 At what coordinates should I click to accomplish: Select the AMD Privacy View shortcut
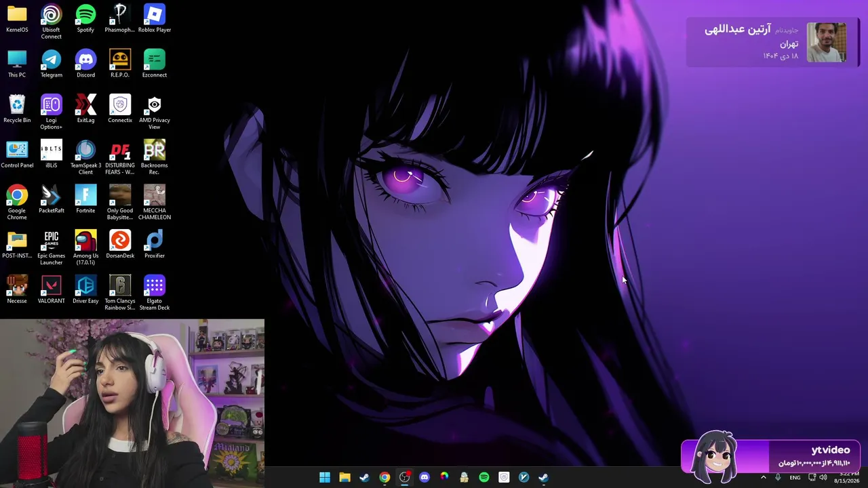(155, 113)
